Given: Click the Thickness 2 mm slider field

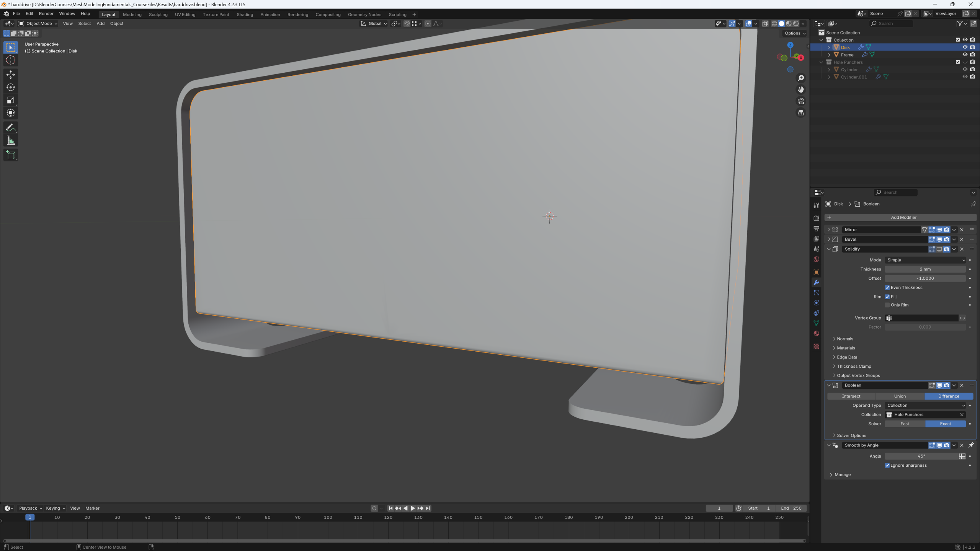Looking at the screenshot, I should pyautogui.click(x=925, y=269).
